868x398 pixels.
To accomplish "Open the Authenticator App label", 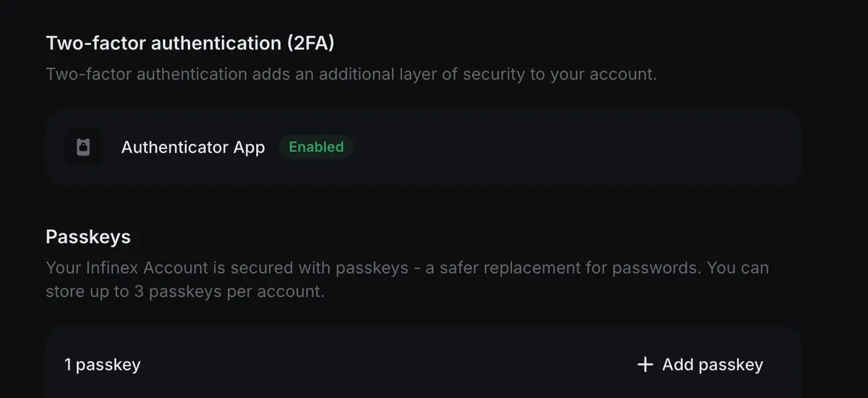I will (193, 148).
